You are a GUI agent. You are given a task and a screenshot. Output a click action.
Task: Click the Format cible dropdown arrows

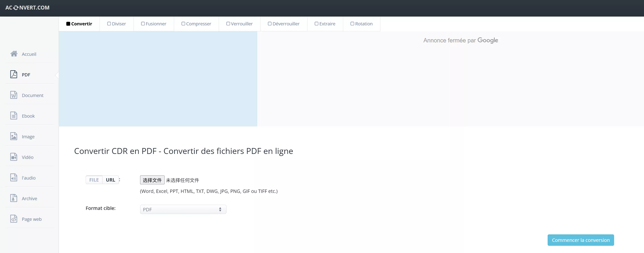point(220,209)
